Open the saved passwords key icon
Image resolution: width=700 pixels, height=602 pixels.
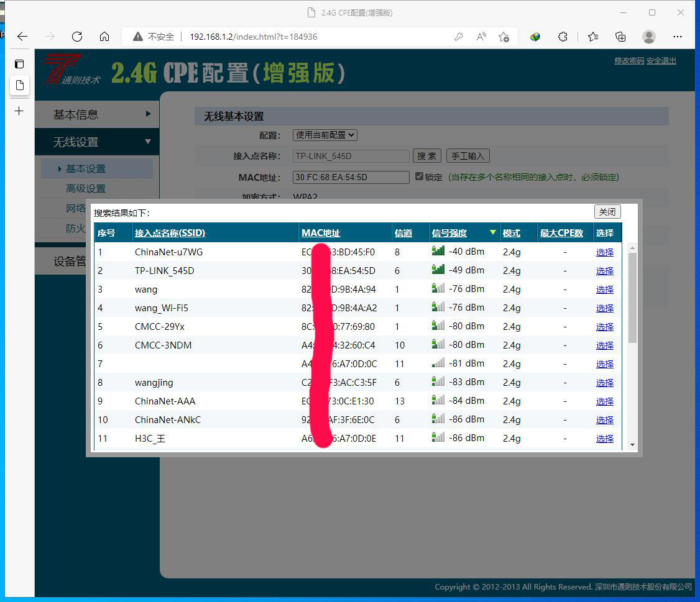point(459,37)
